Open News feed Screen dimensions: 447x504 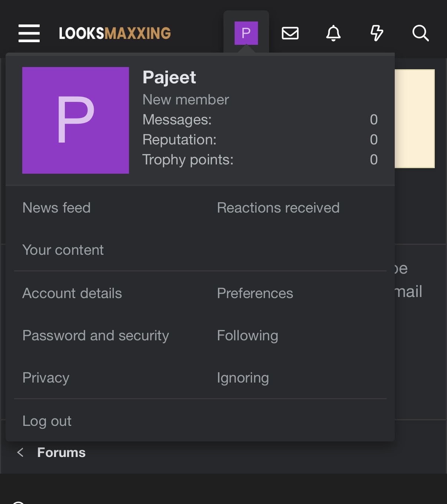56,208
